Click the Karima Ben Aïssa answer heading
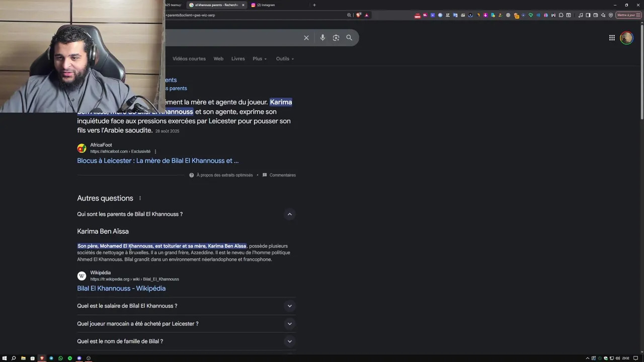The width and height of the screenshot is (644, 362). pos(103,231)
